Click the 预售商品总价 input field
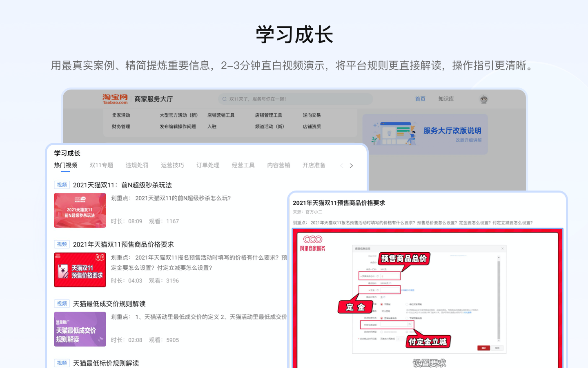The width and height of the screenshot is (588, 368). 390,276
